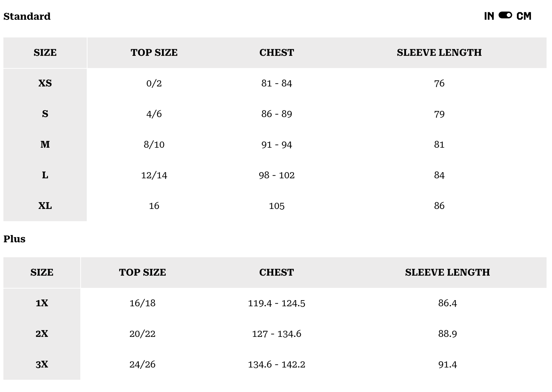Viewport: 552px width, 392px height.
Task: Select the XS size row label
Action: (45, 83)
